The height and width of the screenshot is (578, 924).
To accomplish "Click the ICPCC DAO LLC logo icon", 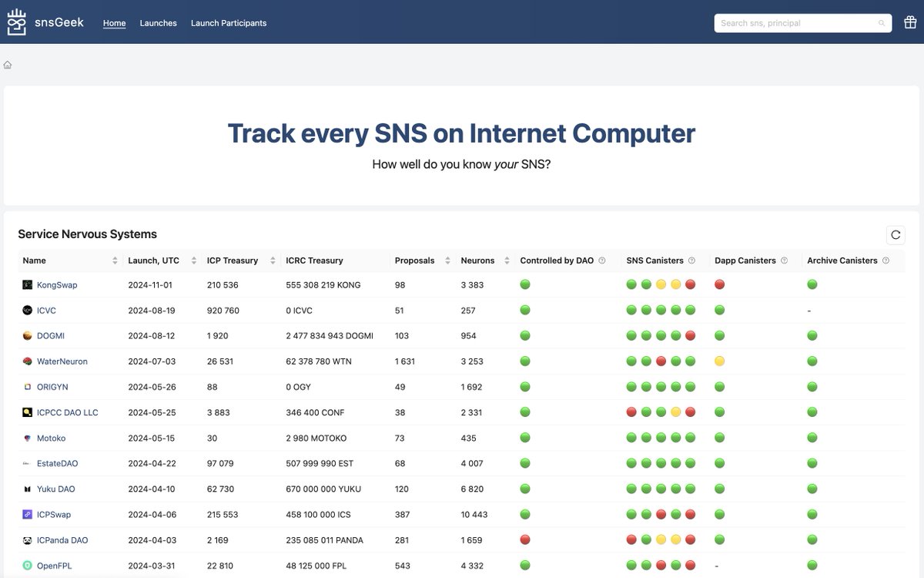I will point(28,412).
